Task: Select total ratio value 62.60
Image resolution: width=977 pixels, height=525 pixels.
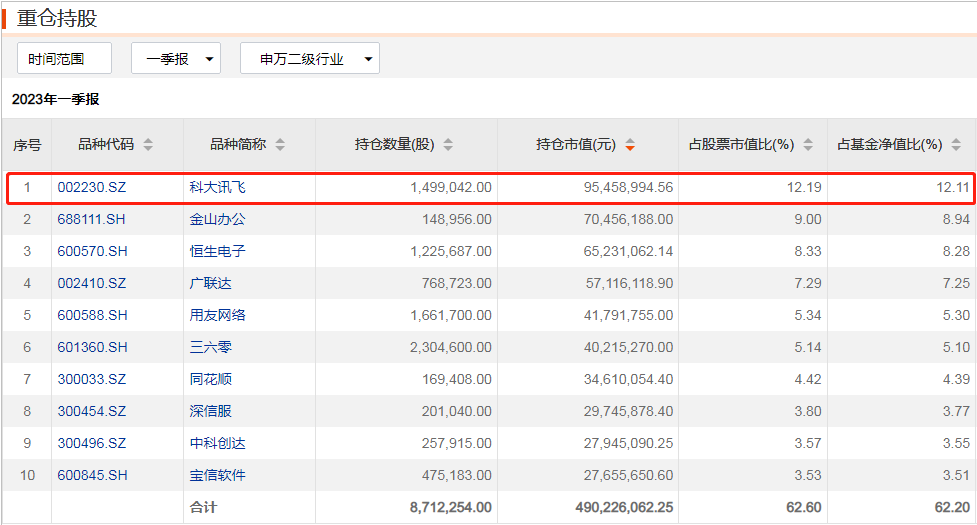Action: (x=804, y=508)
